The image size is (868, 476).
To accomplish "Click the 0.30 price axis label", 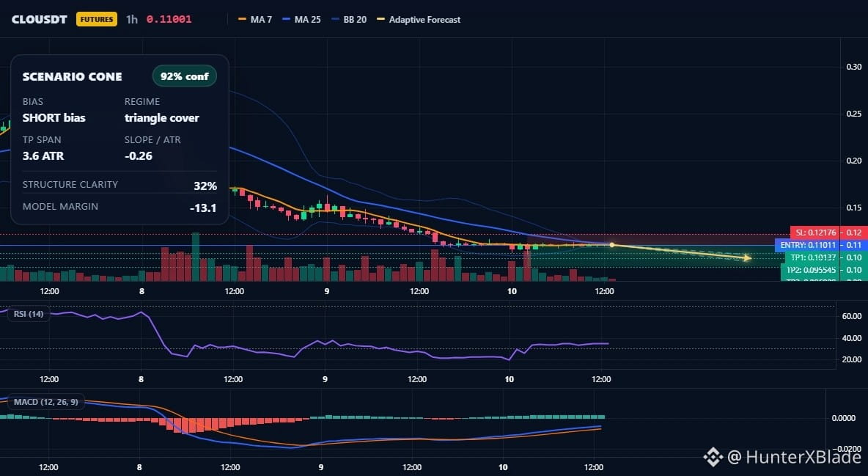I will click(x=853, y=67).
